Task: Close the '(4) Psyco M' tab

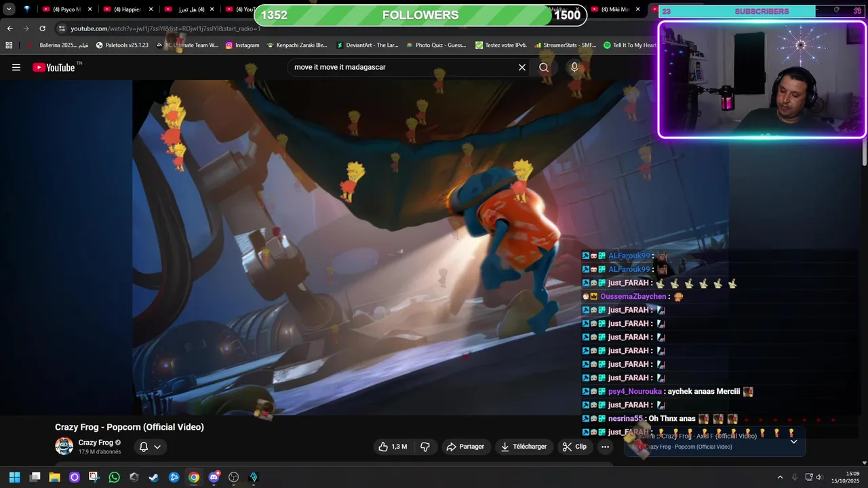Action: coord(90,9)
